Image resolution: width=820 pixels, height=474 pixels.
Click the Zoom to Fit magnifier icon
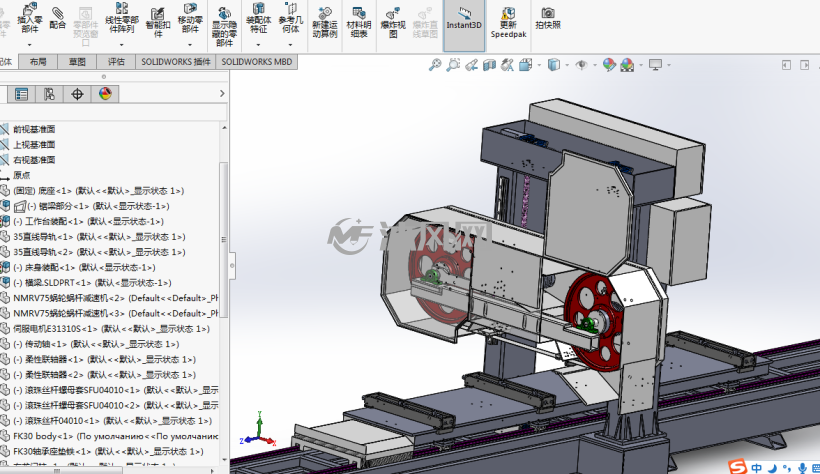(435, 65)
